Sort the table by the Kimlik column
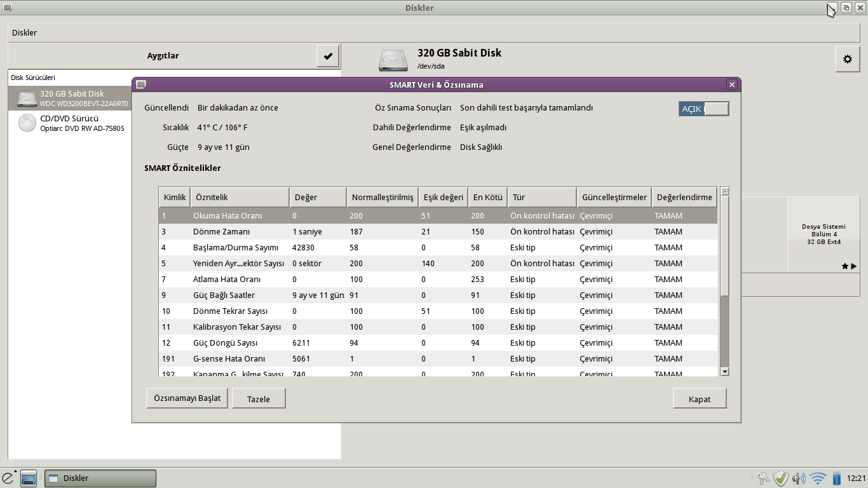Viewport: 868px width, 488px height. [175, 198]
